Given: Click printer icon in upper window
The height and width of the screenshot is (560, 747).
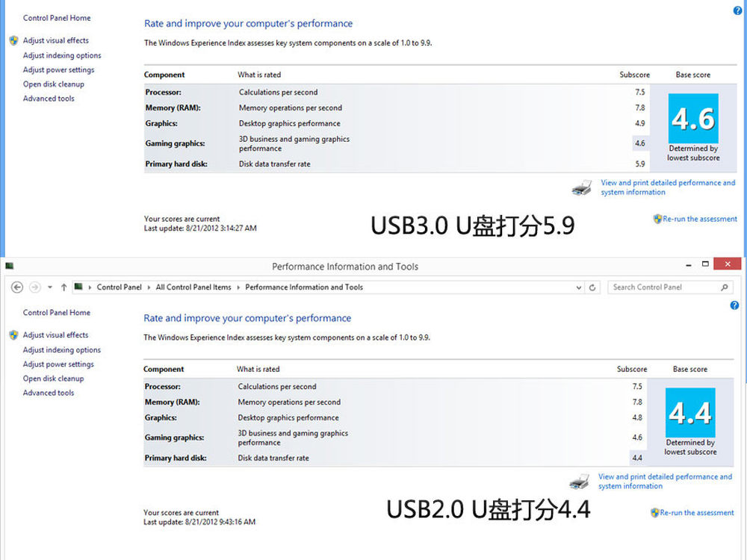Looking at the screenshot, I should pyautogui.click(x=582, y=187).
